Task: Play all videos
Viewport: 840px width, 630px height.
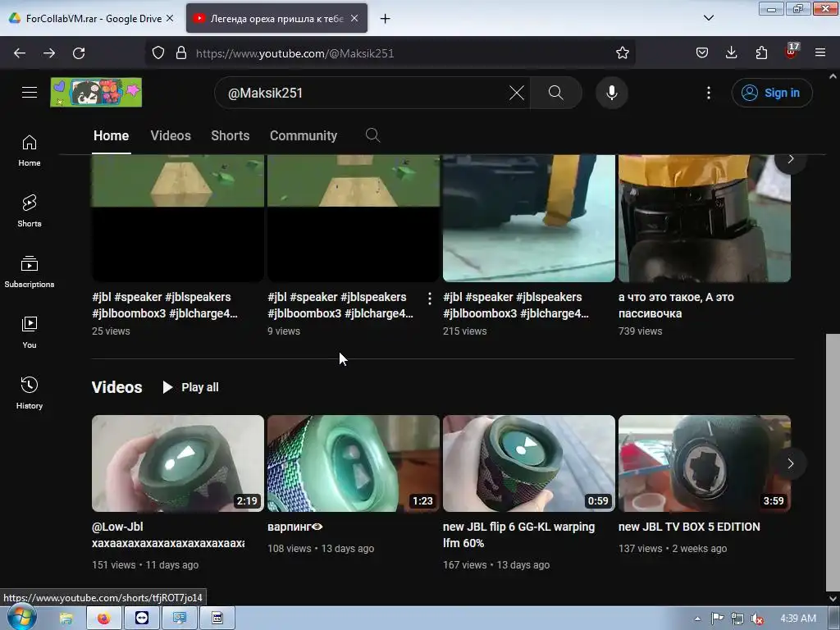Action: (x=190, y=387)
